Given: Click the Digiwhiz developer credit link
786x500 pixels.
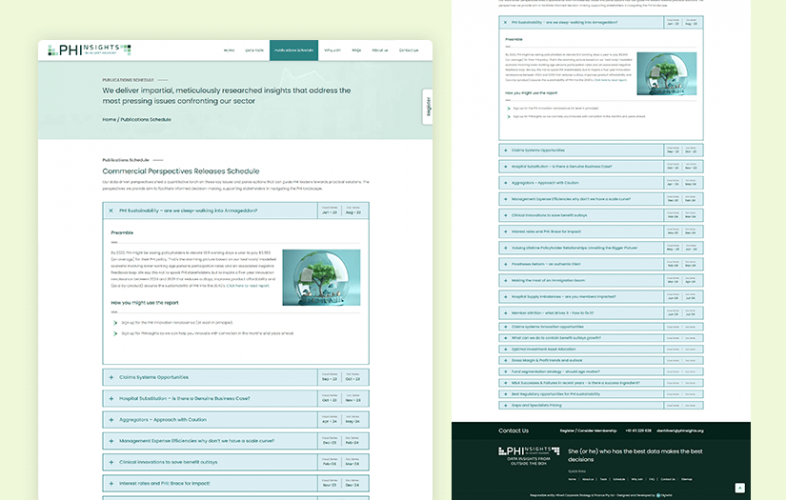Looking at the screenshot, I should [x=664, y=495].
